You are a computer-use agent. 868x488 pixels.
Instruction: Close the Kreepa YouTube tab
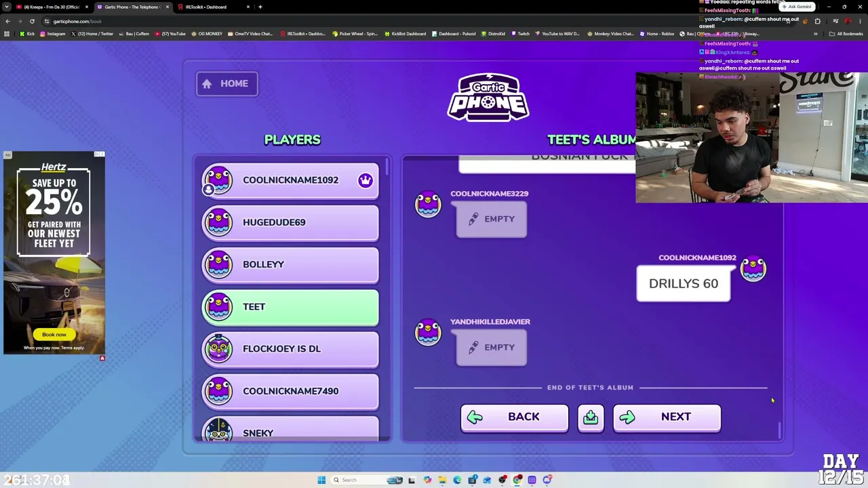click(x=87, y=7)
